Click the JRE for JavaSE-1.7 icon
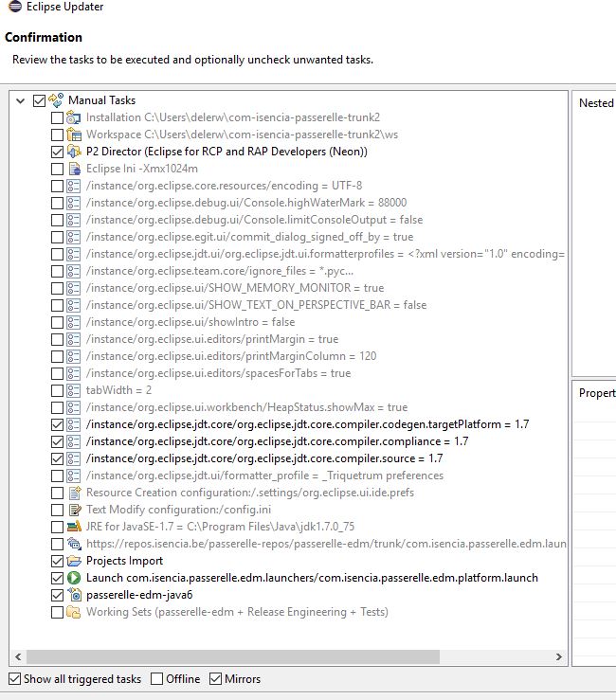The height and width of the screenshot is (700, 616). 74,527
